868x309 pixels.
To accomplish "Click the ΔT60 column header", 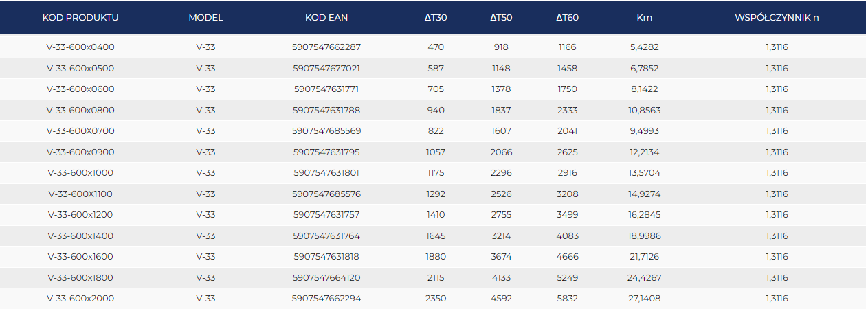I will [568, 17].
